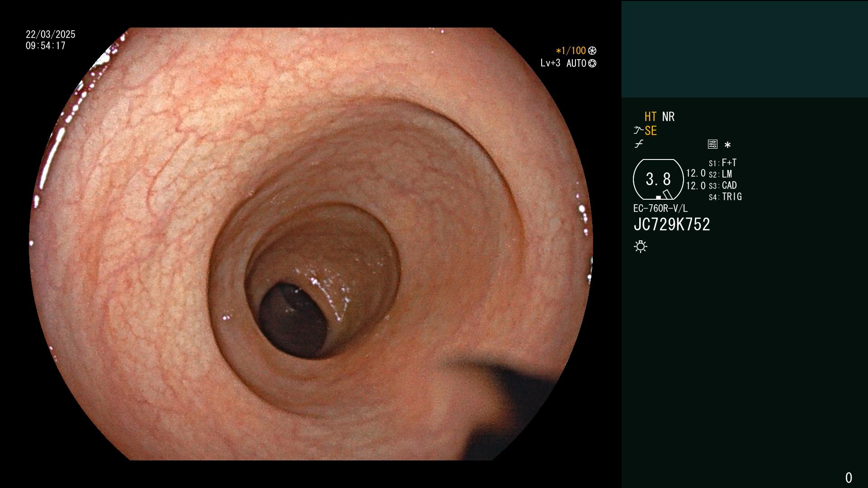868x488 pixels.
Task: Select the NR indicator
Action: [668, 117]
